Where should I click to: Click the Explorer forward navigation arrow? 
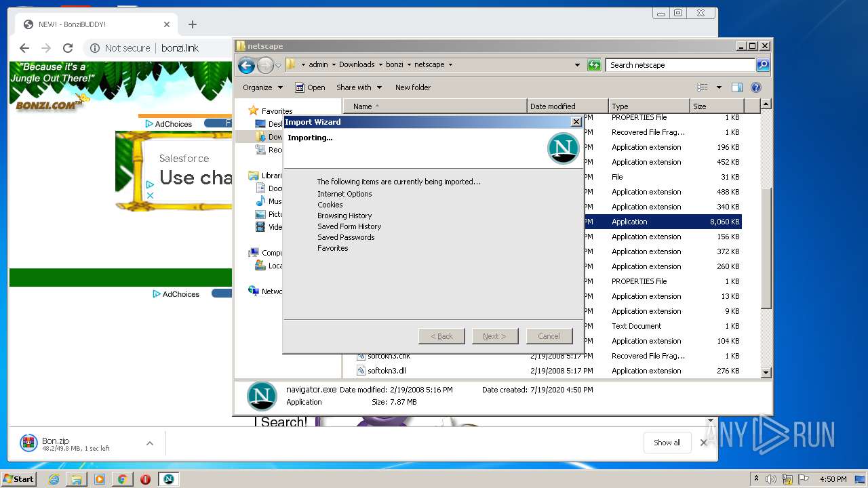click(x=265, y=65)
